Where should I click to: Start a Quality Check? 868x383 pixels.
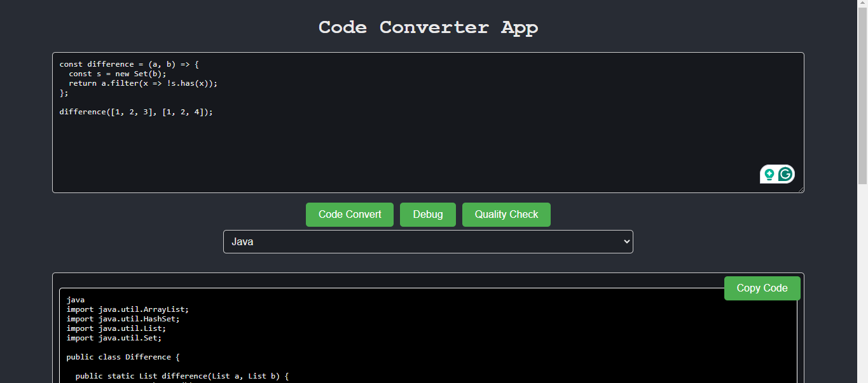tap(506, 215)
